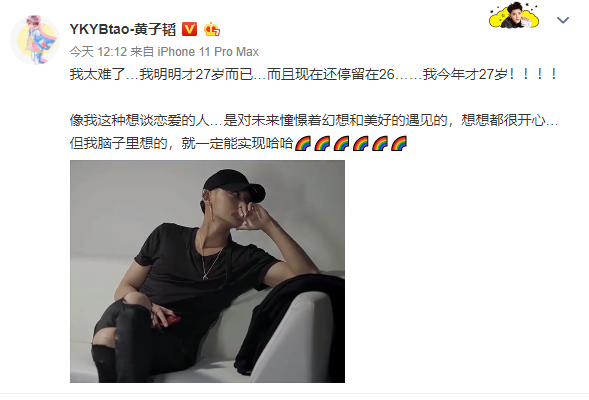Screen dimensions: 589x400
Task: Open the YKYBtao-黄子韬 username link
Action: 123,29
